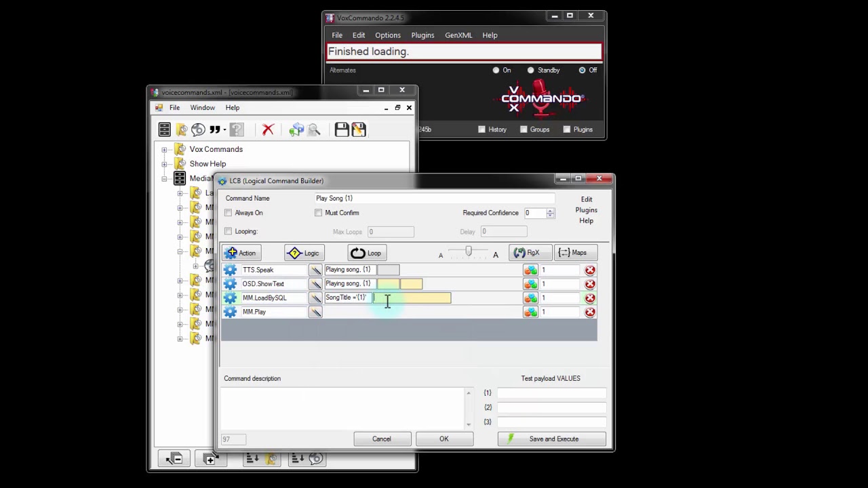Click the colored people icon on the TTS.Speak row
Screen dimensions: 868x488
click(x=530, y=270)
